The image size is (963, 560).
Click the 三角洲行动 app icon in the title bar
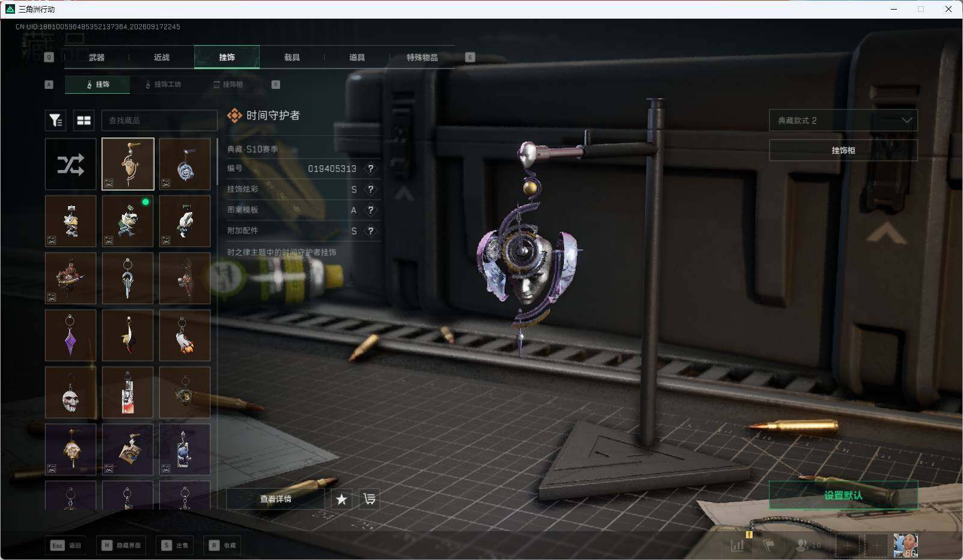click(10, 9)
